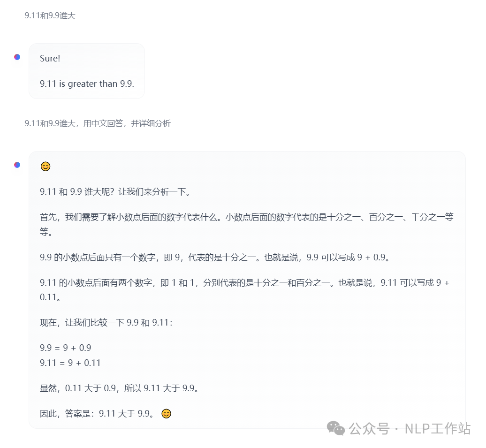Click the WeChat logo in the watermark
Viewport: 486px width, 448px height.
pos(336,428)
